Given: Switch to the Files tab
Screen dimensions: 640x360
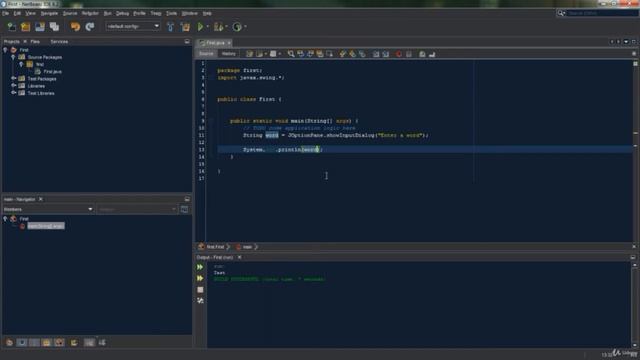Looking at the screenshot, I should [x=35, y=42].
